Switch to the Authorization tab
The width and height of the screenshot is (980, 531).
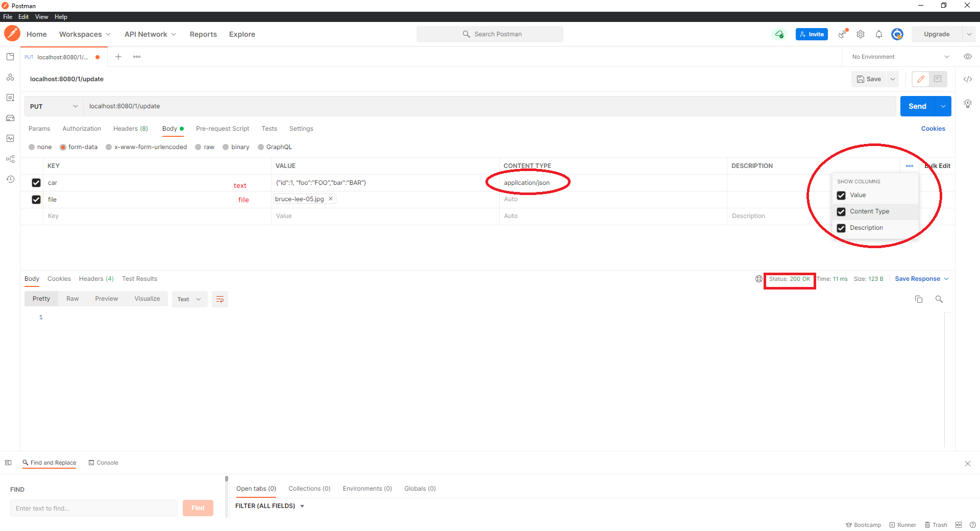tap(82, 129)
